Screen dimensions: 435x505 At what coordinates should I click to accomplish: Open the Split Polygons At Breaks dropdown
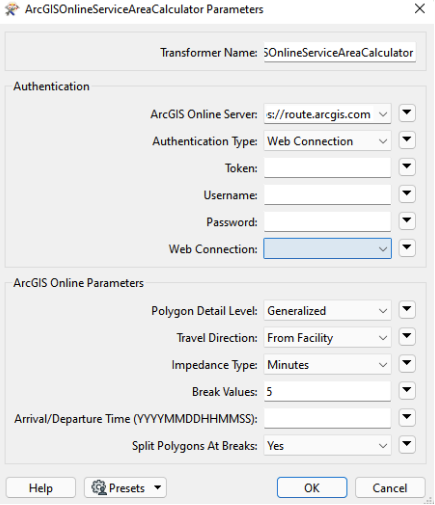tap(327, 446)
